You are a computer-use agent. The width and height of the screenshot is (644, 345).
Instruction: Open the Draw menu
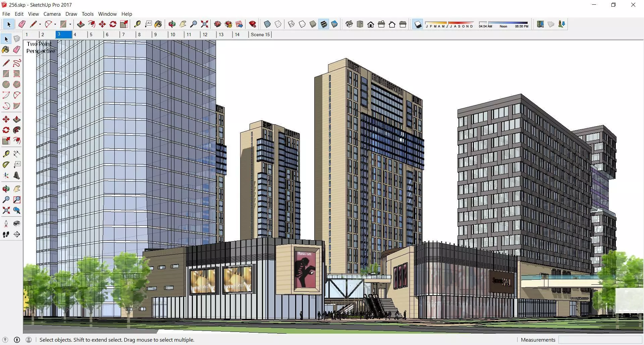point(71,14)
